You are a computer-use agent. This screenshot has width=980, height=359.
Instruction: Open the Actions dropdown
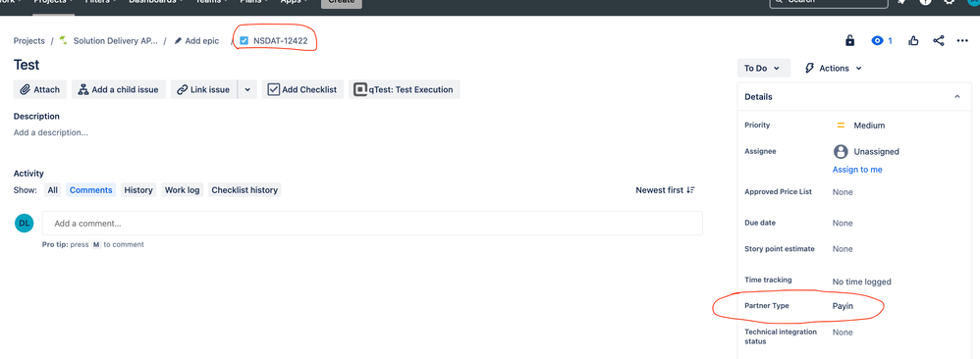[833, 68]
